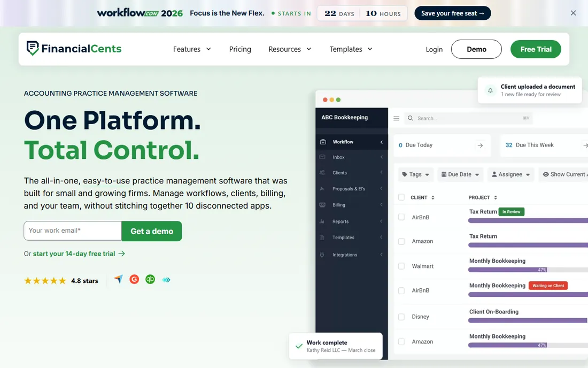Open the Due Date filter dropdown
This screenshot has width=588, height=368.
(x=460, y=174)
